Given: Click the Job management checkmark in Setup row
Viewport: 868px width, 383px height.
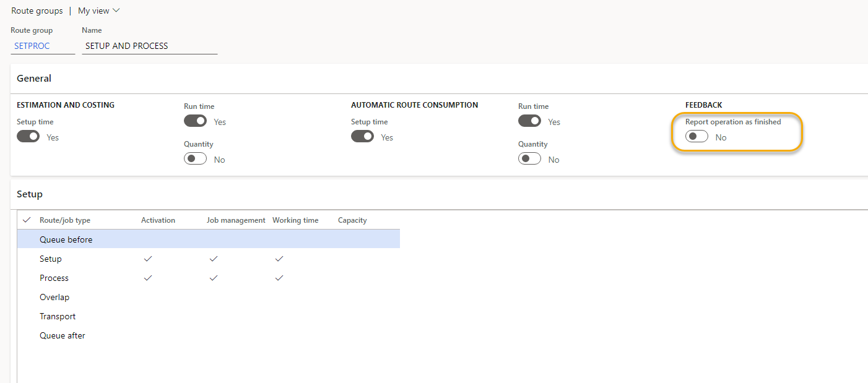Looking at the screenshot, I should point(213,259).
